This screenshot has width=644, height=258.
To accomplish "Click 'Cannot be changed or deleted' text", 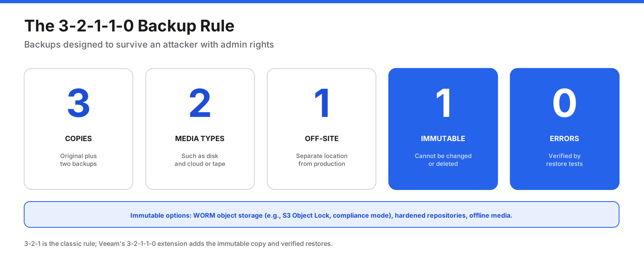I will pos(443,160).
